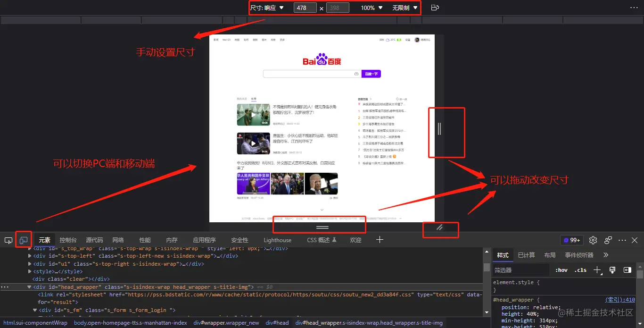Open the (索引):410 source link
Image resolution: width=644 pixels, height=328 pixels.
(620, 300)
